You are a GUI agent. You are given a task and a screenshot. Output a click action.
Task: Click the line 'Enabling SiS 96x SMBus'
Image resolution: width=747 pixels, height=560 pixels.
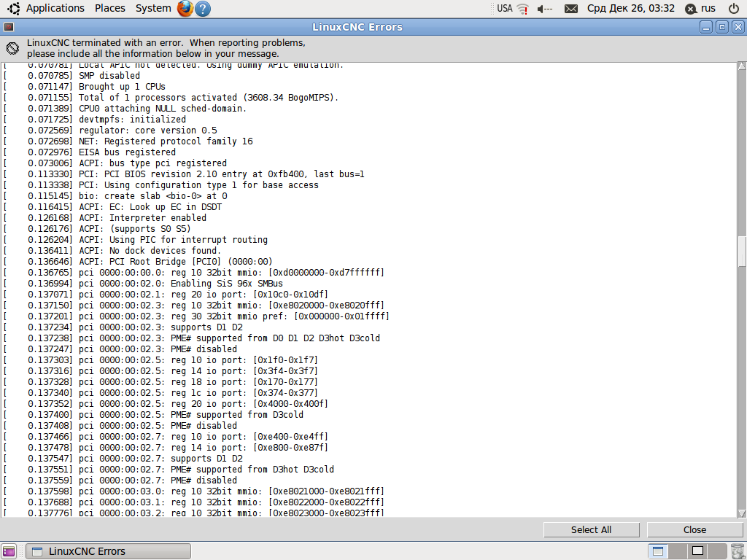[x=227, y=284]
